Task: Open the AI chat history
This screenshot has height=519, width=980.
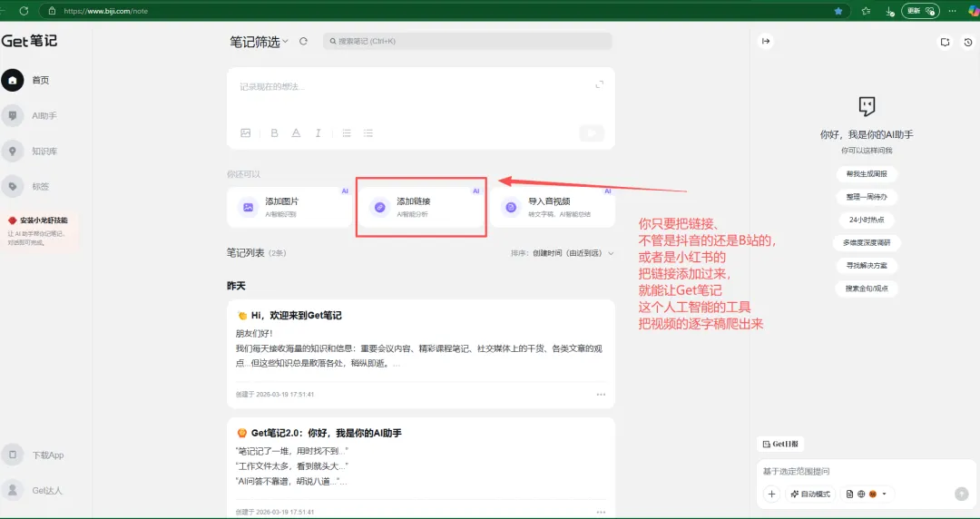Action: 967,42
